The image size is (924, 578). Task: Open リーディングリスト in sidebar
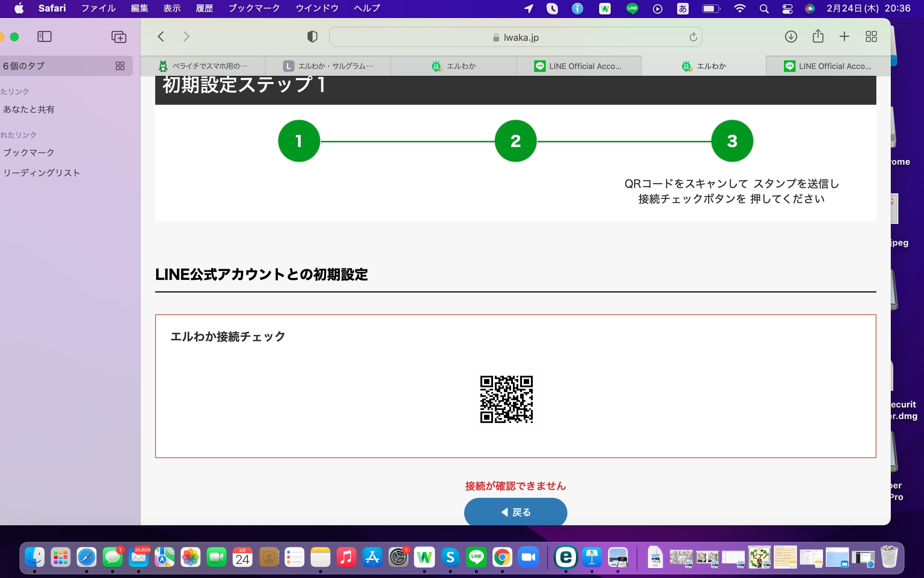(42, 173)
